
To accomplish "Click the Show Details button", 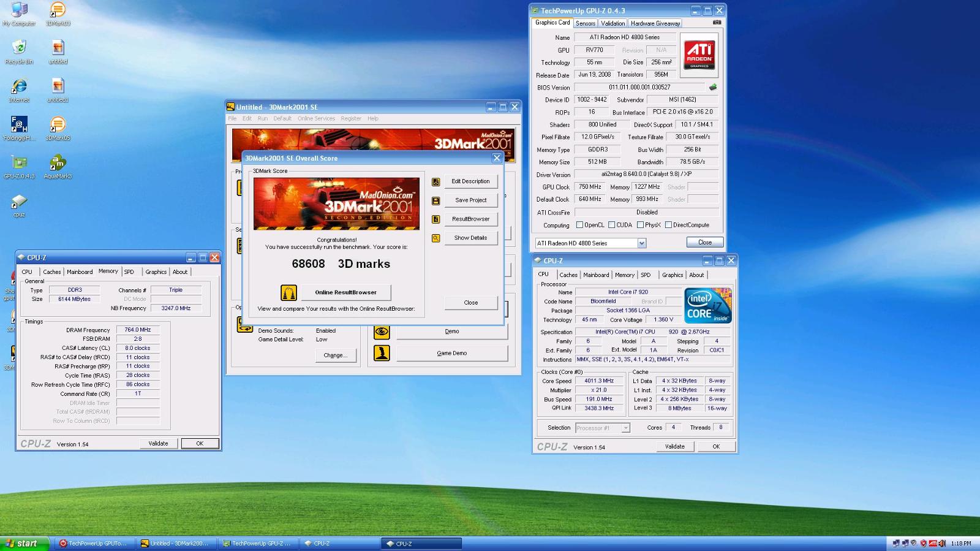I will coord(470,238).
